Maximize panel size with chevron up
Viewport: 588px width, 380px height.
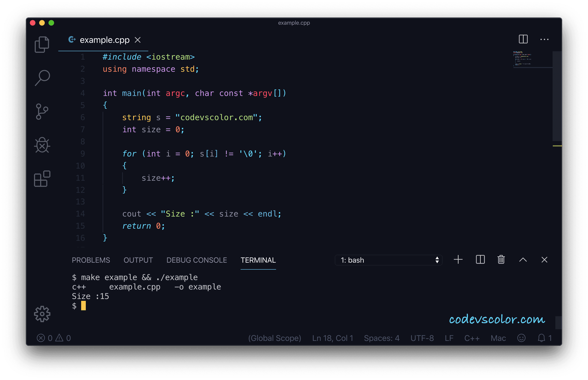(x=523, y=260)
